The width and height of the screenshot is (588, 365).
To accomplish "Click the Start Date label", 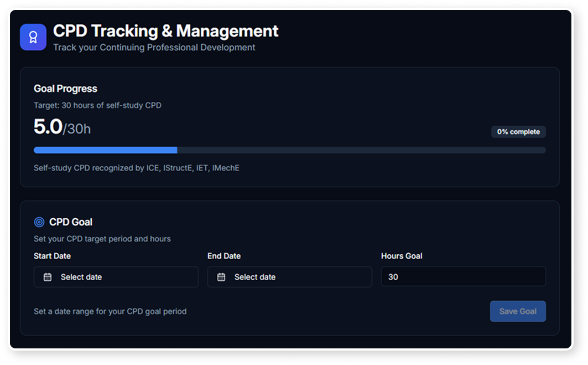I will click(x=52, y=256).
